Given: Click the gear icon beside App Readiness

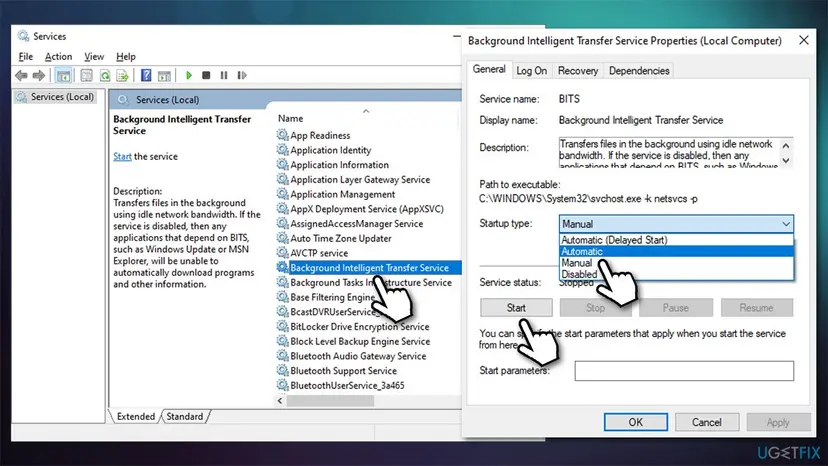Looking at the screenshot, I should pyautogui.click(x=283, y=135).
